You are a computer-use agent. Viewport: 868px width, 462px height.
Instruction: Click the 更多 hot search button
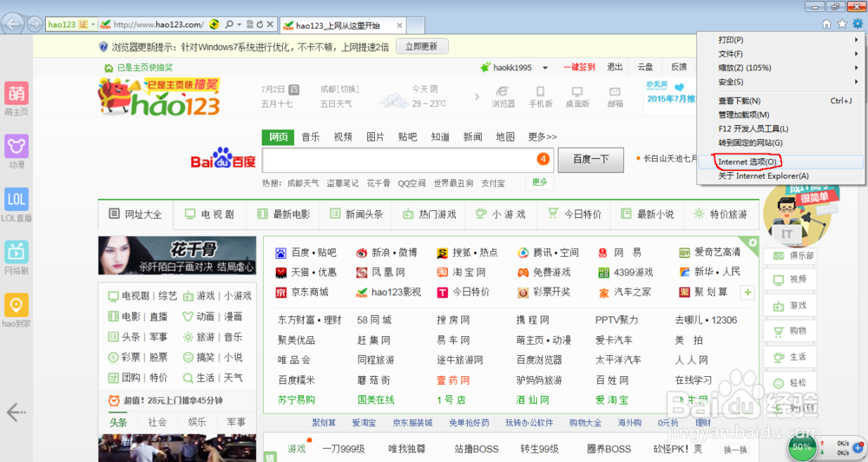pyautogui.click(x=540, y=182)
